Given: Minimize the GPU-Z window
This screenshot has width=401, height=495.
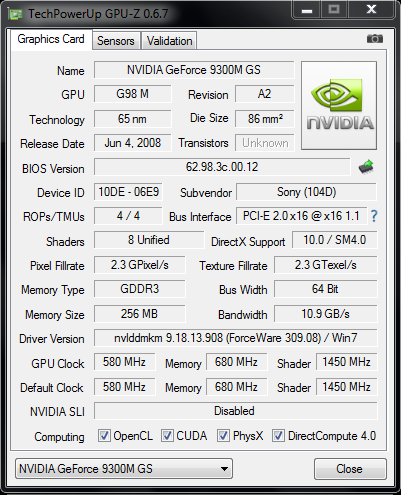Looking at the screenshot, I should tap(307, 11).
